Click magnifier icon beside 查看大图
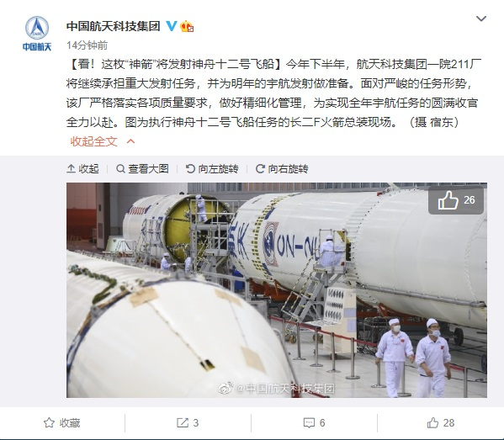 pos(120,169)
